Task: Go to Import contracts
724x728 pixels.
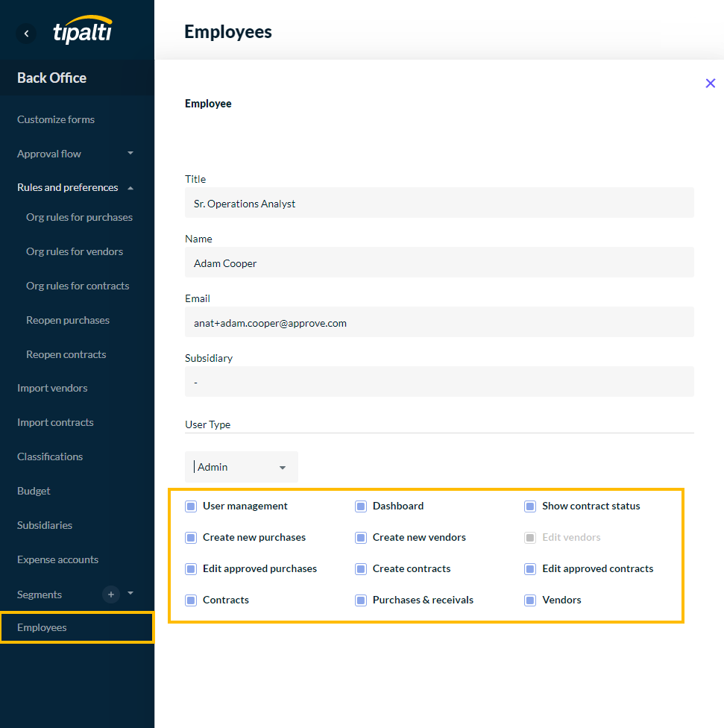Action: coord(55,422)
